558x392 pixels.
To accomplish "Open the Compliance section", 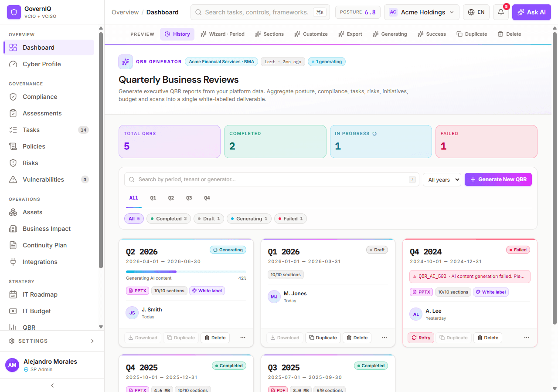I will coord(49,97).
